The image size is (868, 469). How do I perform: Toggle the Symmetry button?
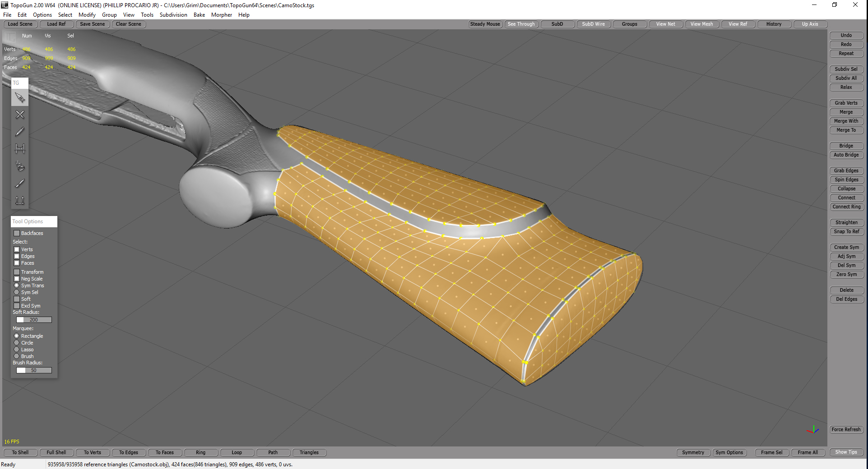click(693, 452)
